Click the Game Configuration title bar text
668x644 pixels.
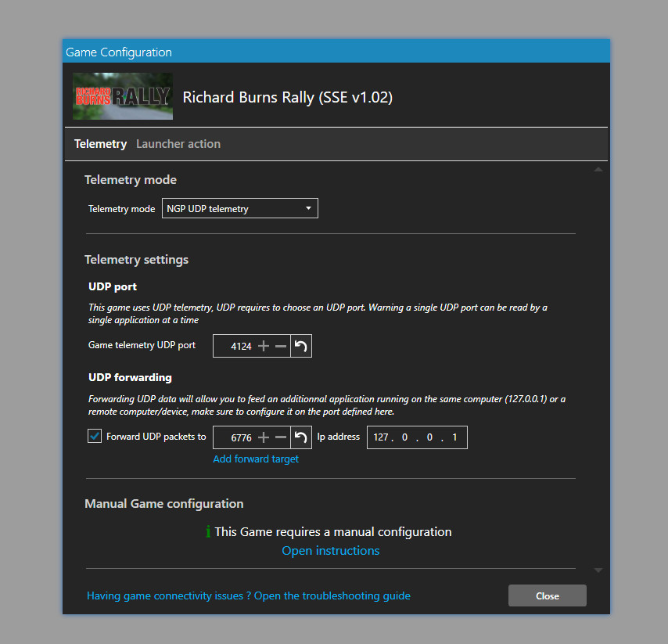pos(119,52)
